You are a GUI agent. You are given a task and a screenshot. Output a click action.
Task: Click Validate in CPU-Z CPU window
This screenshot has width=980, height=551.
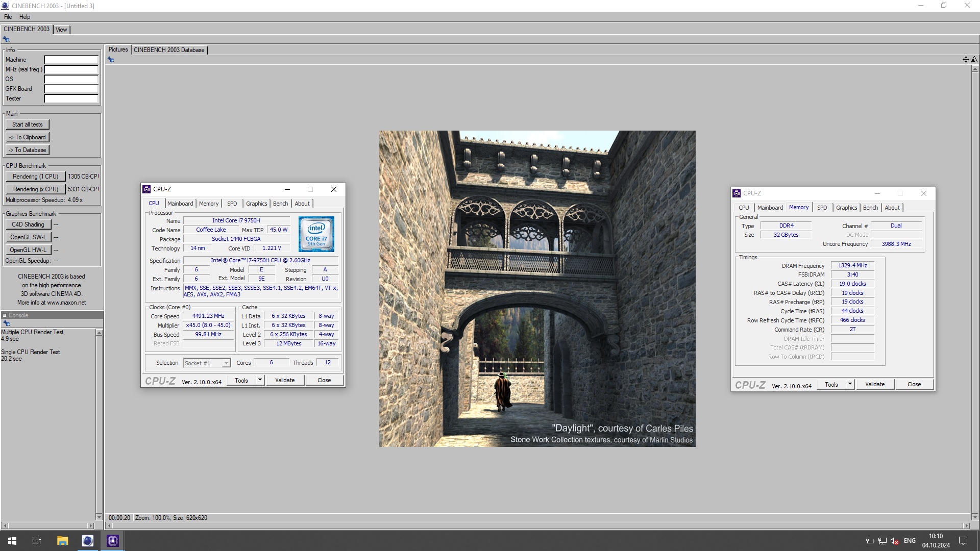[x=285, y=380]
